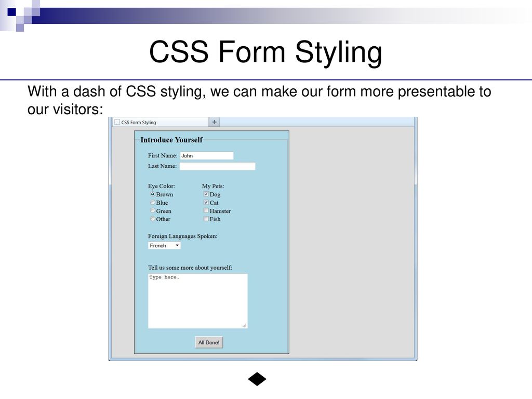Focus the empty Last Name field

[218, 166]
